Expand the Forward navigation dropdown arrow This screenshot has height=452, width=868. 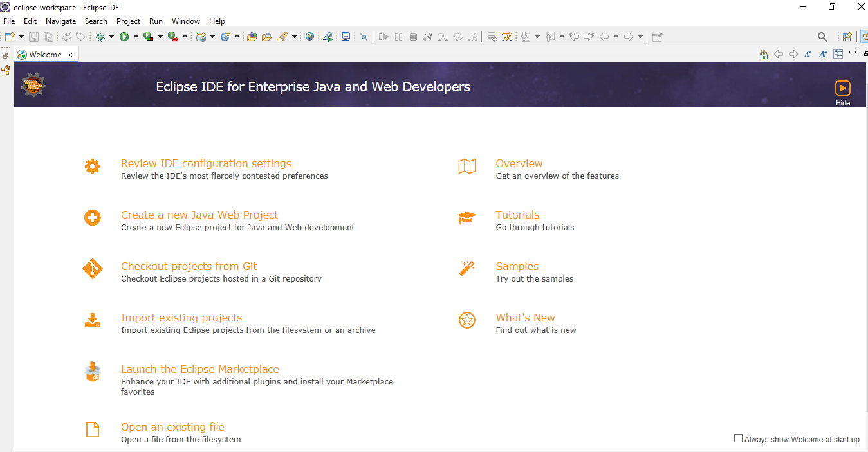pyautogui.click(x=640, y=37)
